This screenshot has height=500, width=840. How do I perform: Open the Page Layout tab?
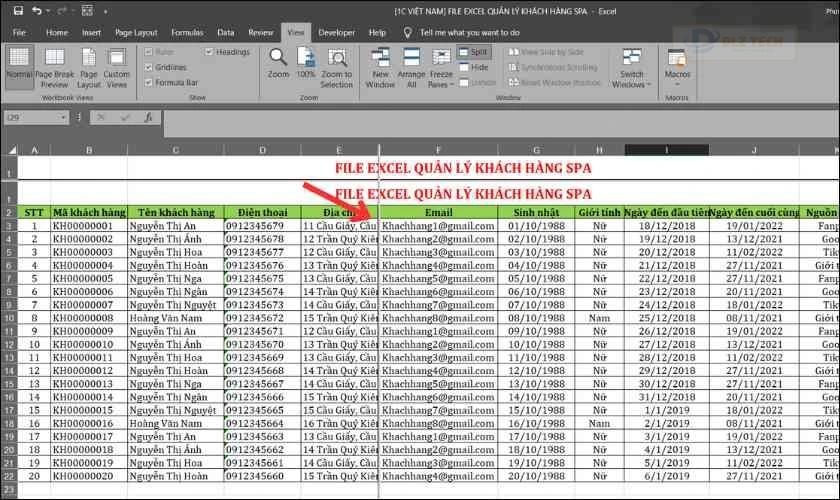tap(136, 33)
